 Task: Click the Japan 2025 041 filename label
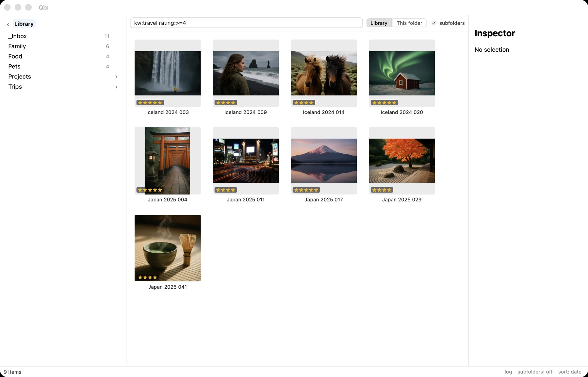168,287
